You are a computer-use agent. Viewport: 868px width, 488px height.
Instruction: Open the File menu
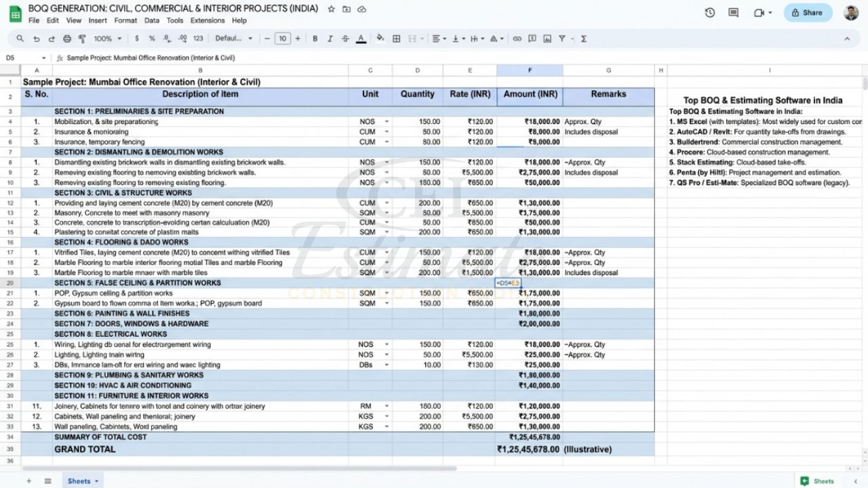34,20
